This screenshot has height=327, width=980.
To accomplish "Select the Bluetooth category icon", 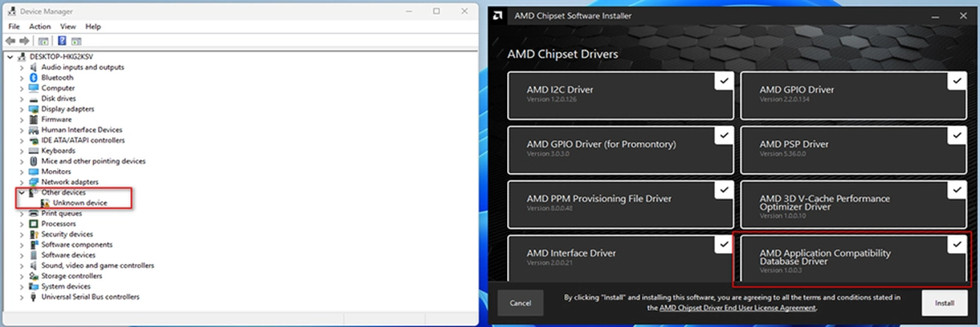I will coord(33,78).
